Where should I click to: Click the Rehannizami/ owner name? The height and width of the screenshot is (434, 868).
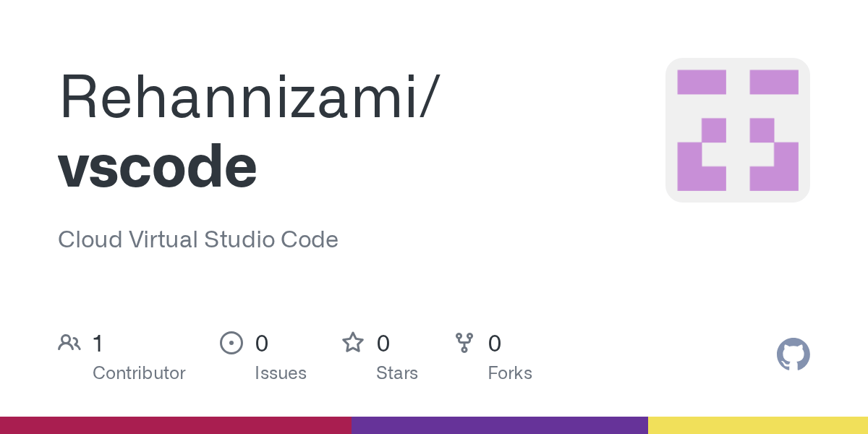tap(248, 96)
